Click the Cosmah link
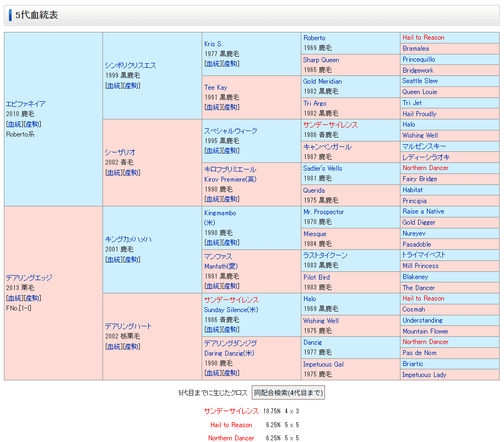 coord(414,309)
